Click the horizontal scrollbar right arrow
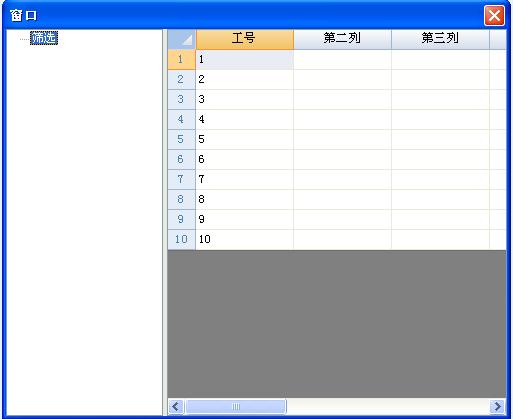The height and width of the screenshot is (419, 513). (x=498, y=406)
